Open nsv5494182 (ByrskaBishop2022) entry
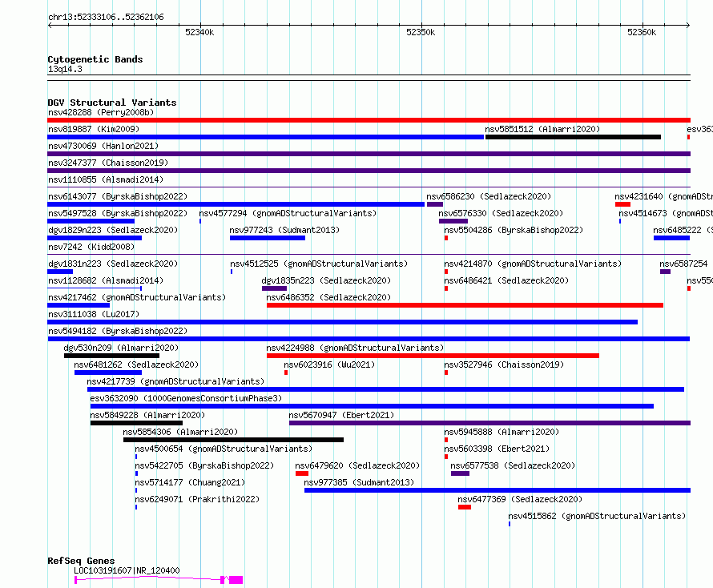 118,331
